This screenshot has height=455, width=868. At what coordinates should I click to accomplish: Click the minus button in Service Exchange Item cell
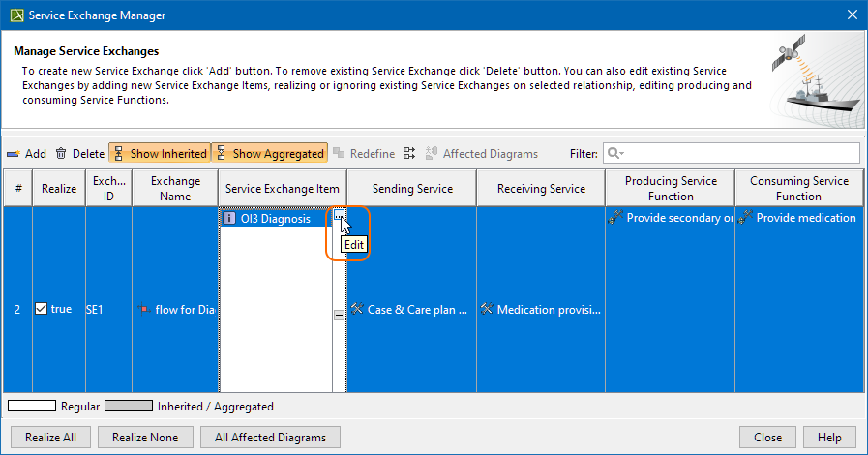point(338,315)
